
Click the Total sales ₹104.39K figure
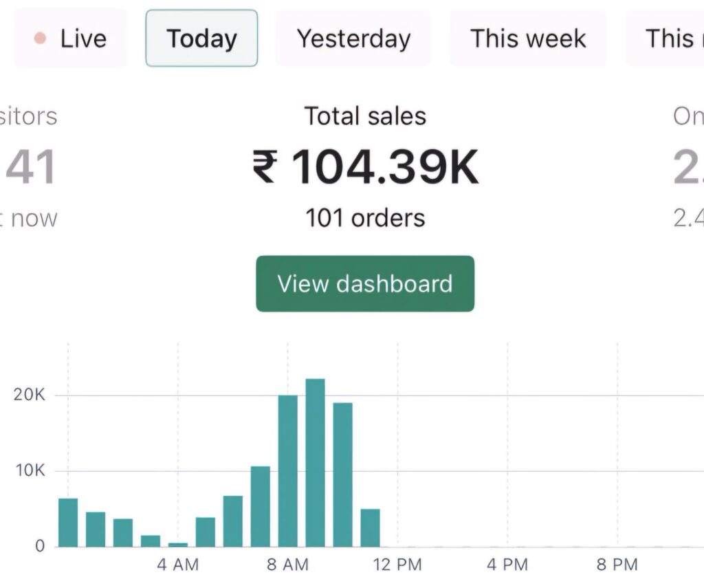365,167
